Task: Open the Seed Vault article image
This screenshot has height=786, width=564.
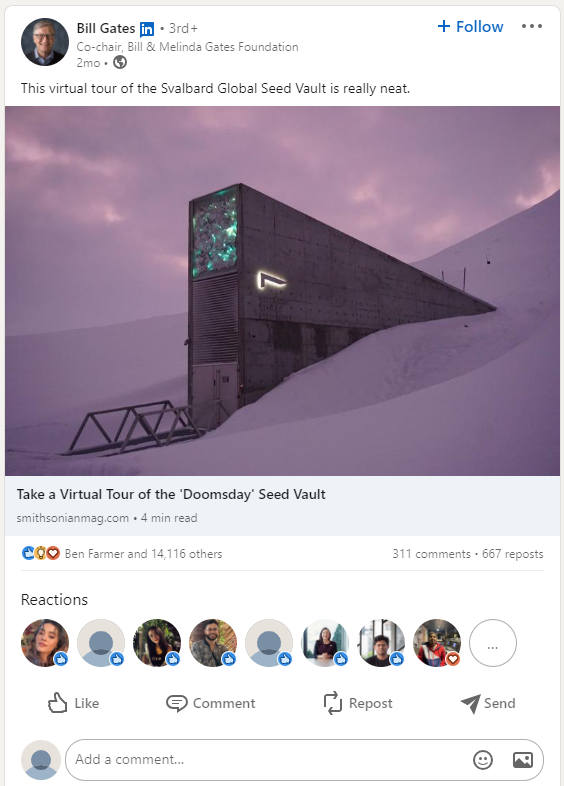Action: pyautogui.click(x=282, y=291)
